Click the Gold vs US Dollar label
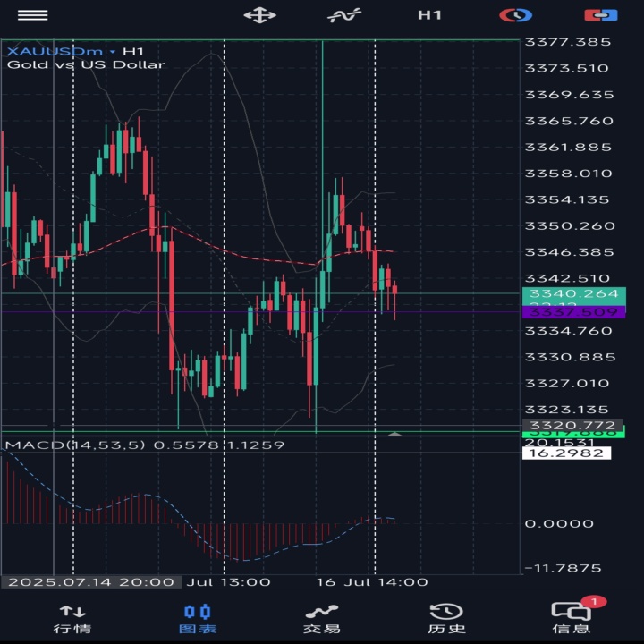This screenshot has height=644, width=644. pos(86,64)
